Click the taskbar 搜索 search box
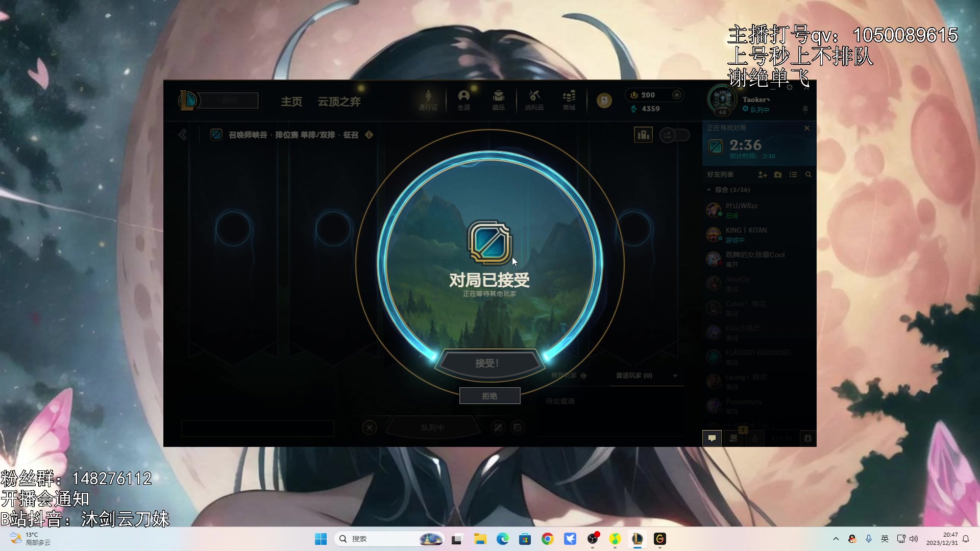Screen dimensions: 980x551 click(389, 539)
